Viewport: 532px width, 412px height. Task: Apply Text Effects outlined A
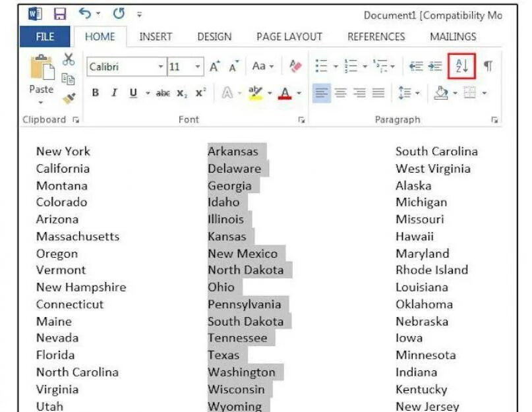point(227,93)
